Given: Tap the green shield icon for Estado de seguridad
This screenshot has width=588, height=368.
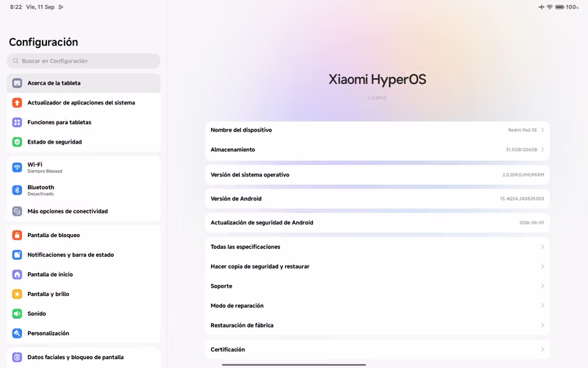Looking at the screenshot, I should [x=17, y=141].
